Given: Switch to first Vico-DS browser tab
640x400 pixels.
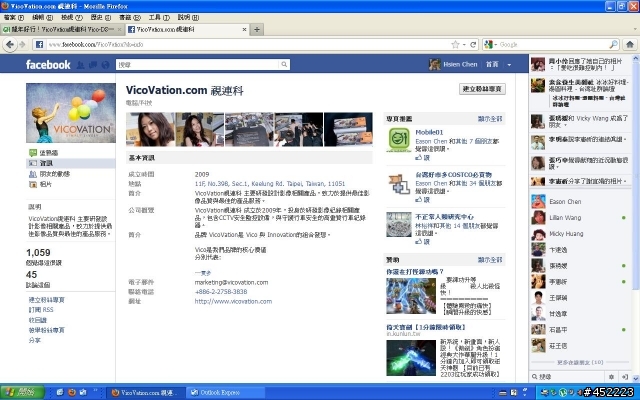Looking at the screenshot, I should 62,29.
